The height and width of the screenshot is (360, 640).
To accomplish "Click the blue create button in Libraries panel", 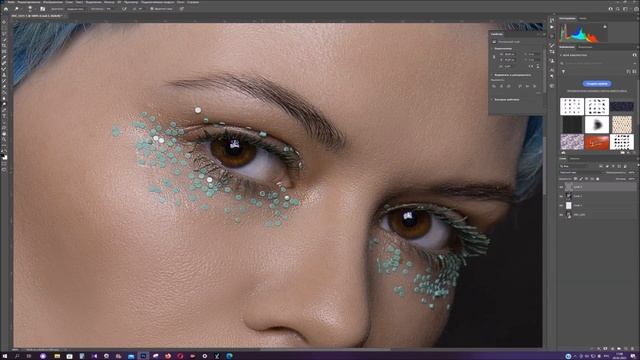I will (597, 84).
